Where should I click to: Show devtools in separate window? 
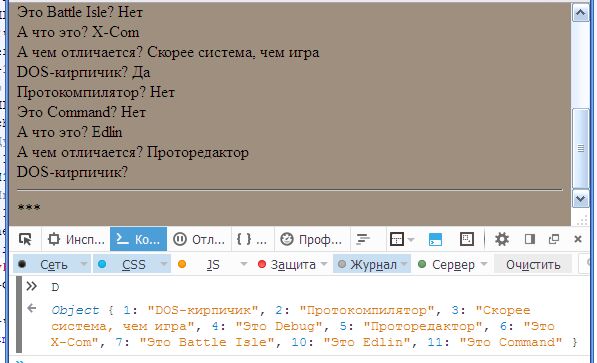click(x=554, y=239)
